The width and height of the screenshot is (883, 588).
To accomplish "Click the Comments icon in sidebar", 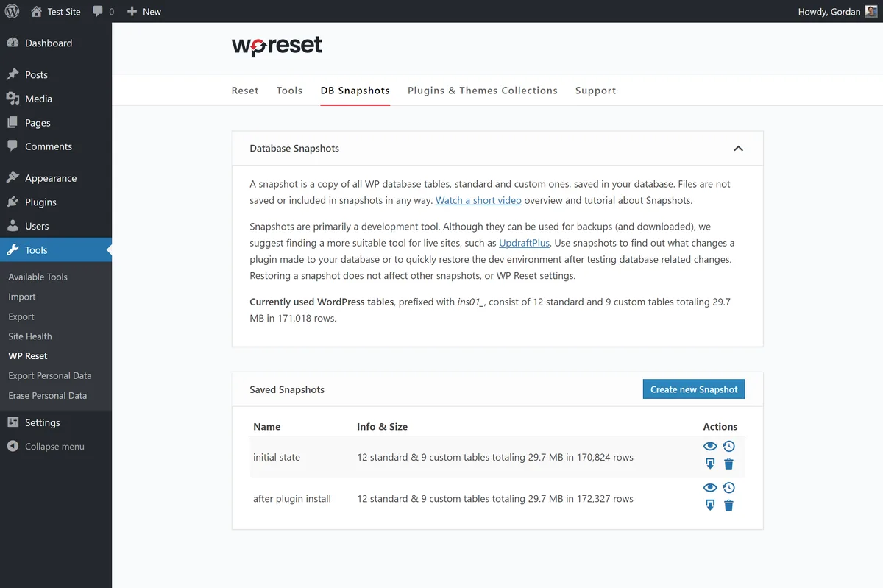I will pos(13,146).
